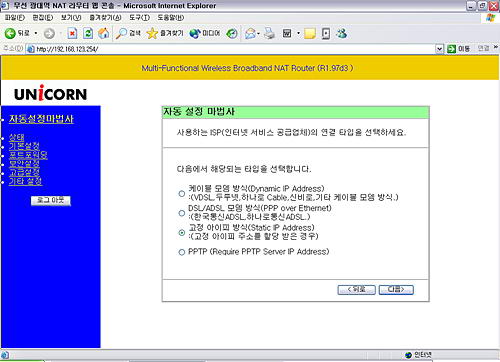
Task: Open the 보기(V) menu
Action: (71, 18)
